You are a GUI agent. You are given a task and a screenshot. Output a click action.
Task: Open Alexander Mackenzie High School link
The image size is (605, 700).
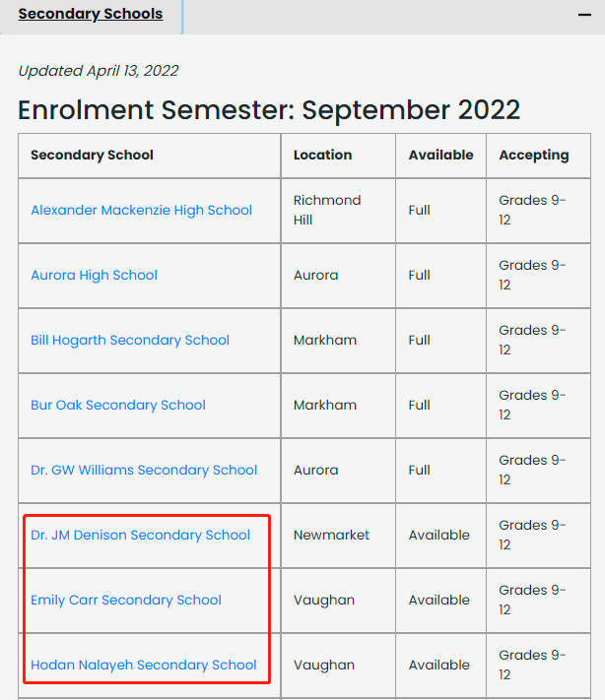141,210
